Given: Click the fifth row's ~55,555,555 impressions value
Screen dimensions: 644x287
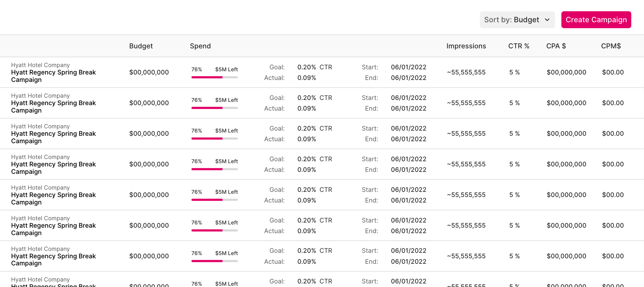Looking at the screenshot, I should click(x=466, y=195).
